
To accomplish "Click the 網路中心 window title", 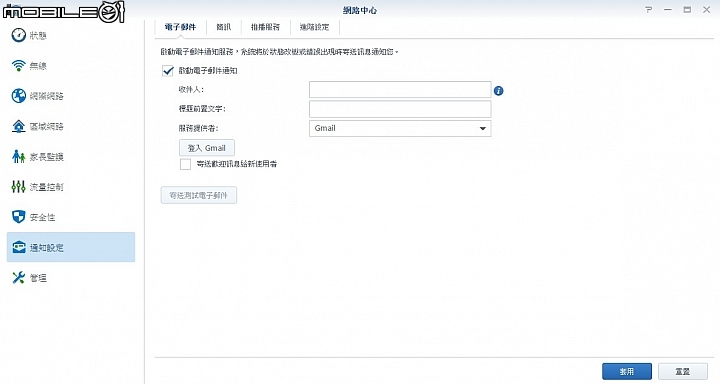I will [360, 10].
